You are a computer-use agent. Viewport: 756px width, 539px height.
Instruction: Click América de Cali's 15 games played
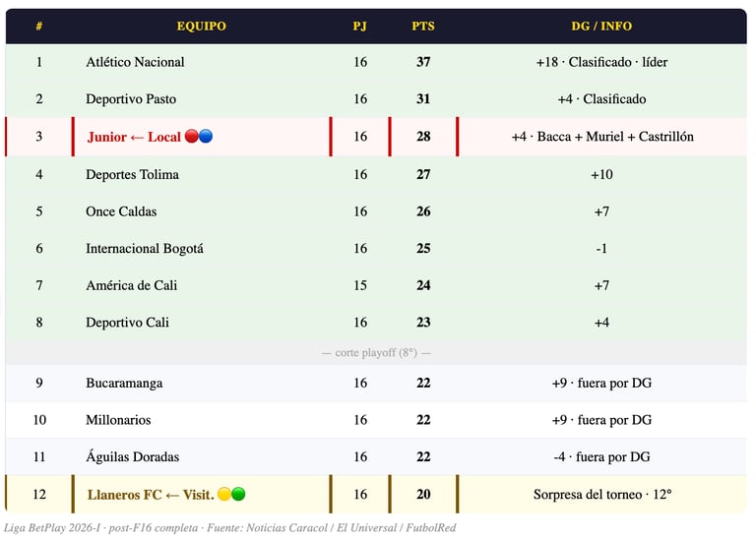(360, 285)
